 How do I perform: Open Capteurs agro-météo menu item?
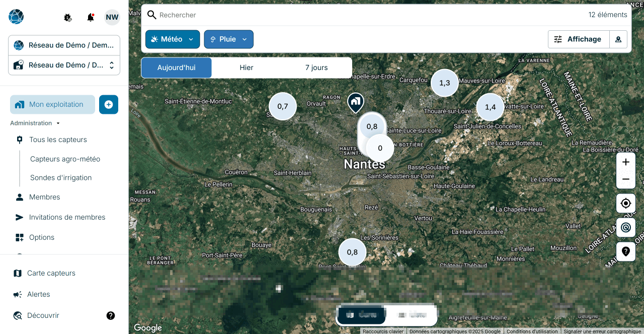click(x=65, y=159)
